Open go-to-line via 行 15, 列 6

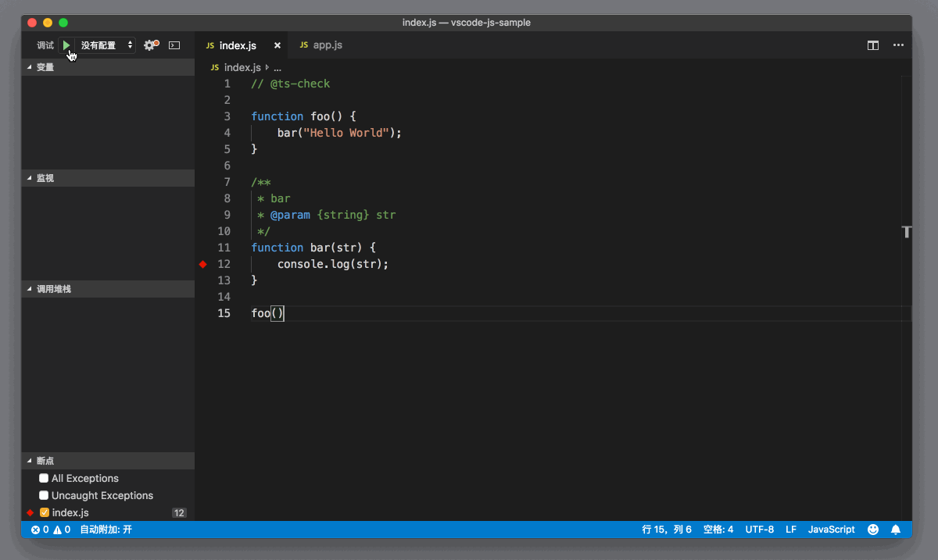pyautogui.click(x=667, y=529)
